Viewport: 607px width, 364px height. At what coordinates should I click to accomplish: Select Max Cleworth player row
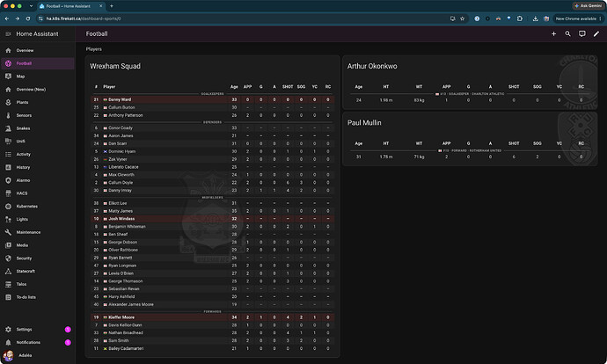point(212,175)
